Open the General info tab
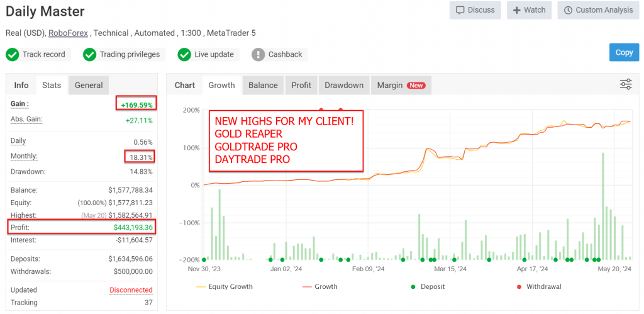This screenshot has width=644, height=314. [89, 86]
